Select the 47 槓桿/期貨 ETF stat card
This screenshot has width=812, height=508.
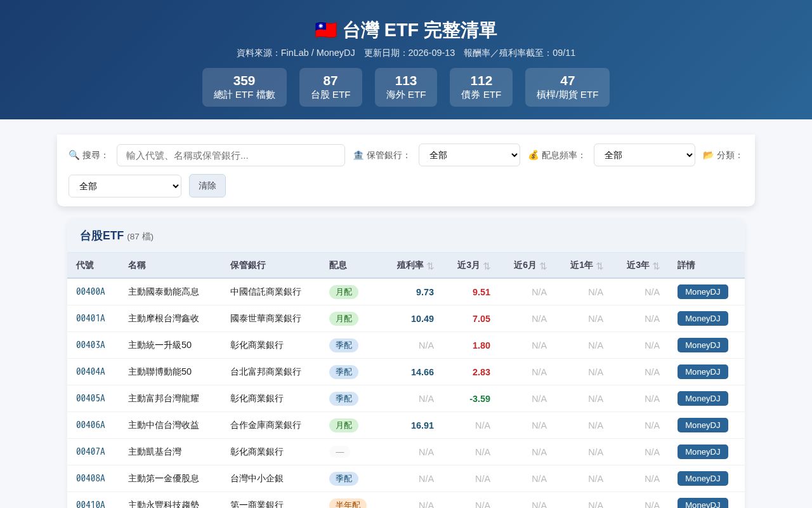coord(567,88)
